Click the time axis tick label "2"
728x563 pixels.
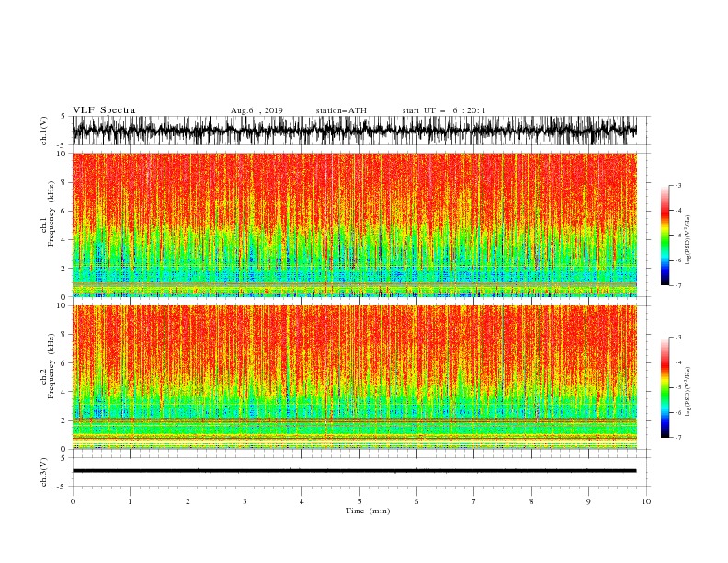point(188,501)
